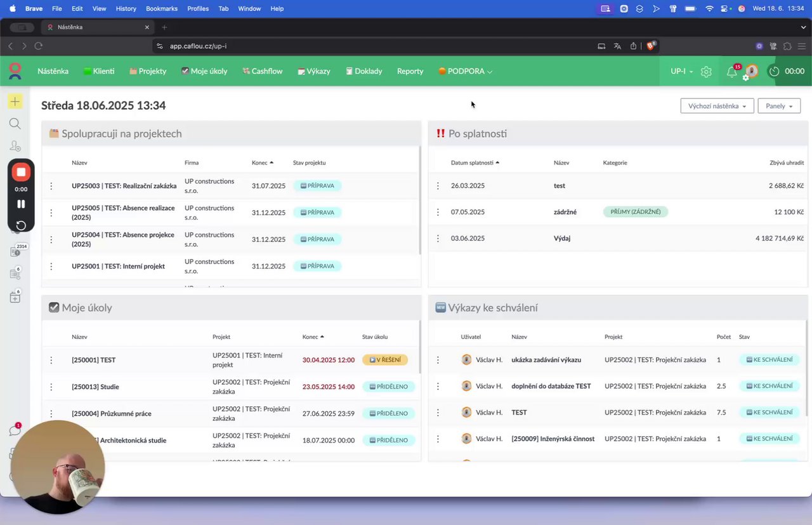Click the PŘÍJMY (ZÁDRŽNÉ) category tag
This screenshot has height=525, width=812.
[x=636, y=211]
